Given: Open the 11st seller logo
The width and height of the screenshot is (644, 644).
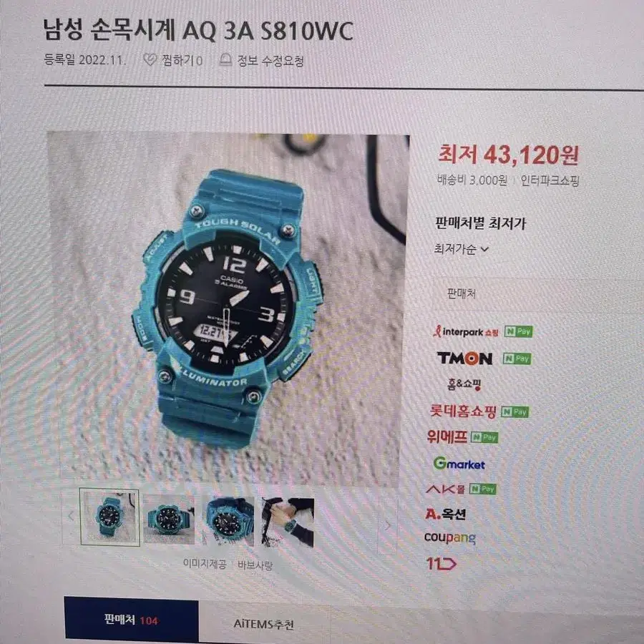Looking at the screenshot, I should 441,564.
